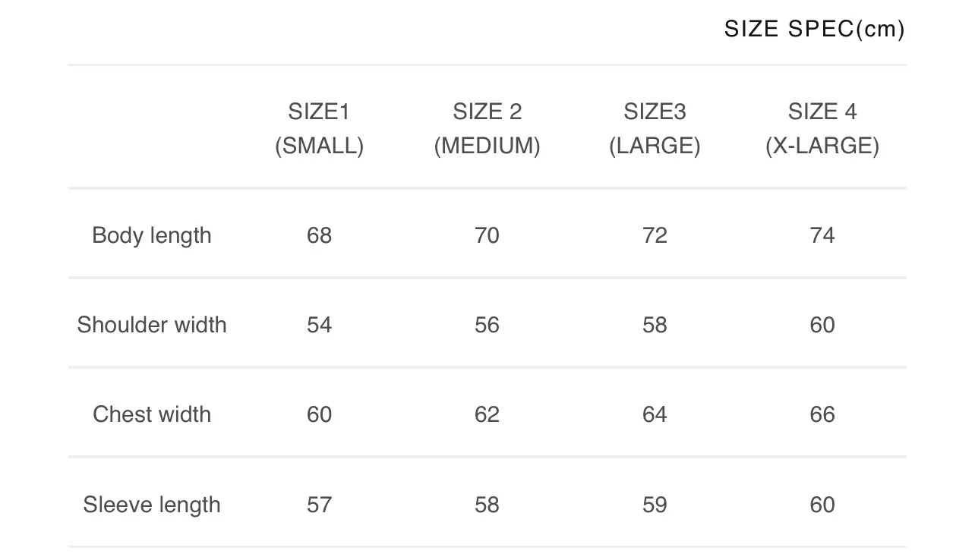Click Chest width value 62 for Medium

(x=487, y=414)
